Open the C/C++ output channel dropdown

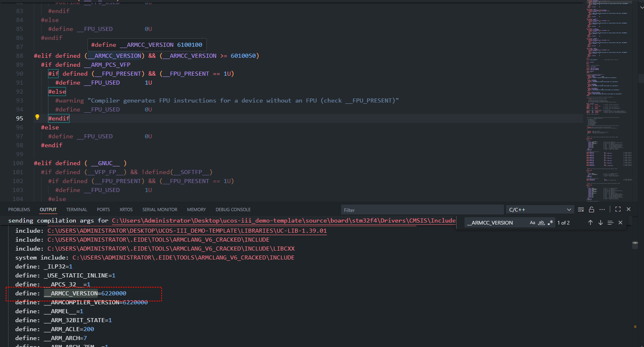[x=540, y=210]
